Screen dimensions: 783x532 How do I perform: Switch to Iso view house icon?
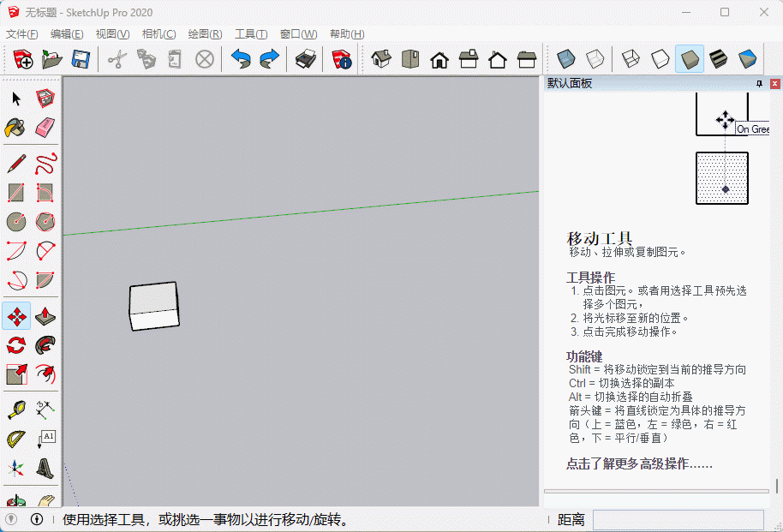click(x=381, y=59)
